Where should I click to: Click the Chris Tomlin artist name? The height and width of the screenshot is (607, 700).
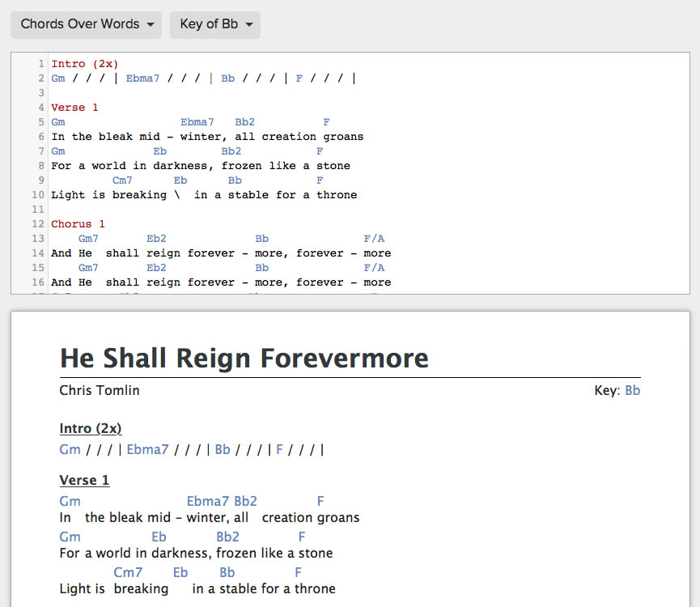(x=100, y=390)
